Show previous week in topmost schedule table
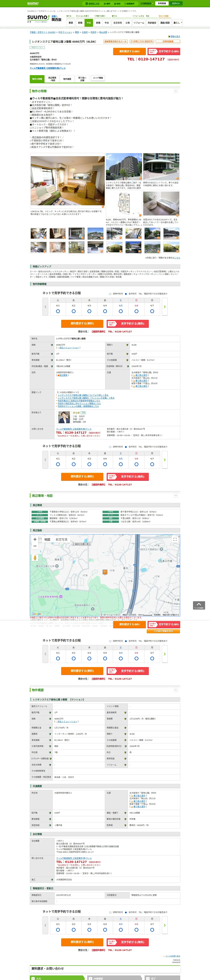210x980 pixels. tap(45, 307)
